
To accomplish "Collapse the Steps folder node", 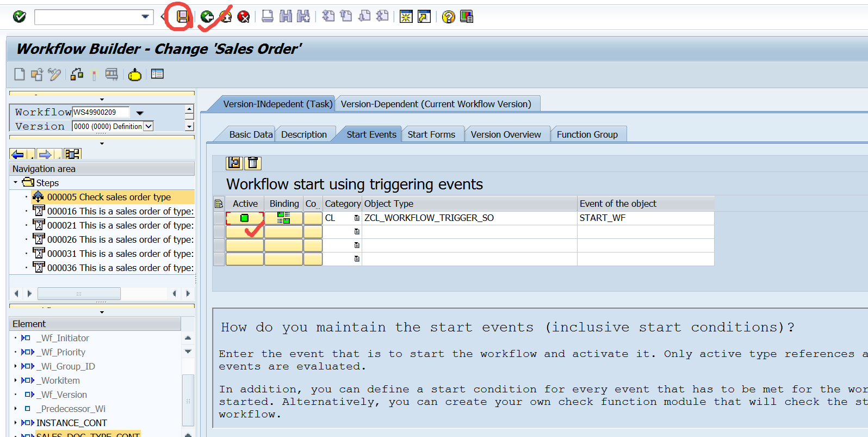I will click(16, 183).
